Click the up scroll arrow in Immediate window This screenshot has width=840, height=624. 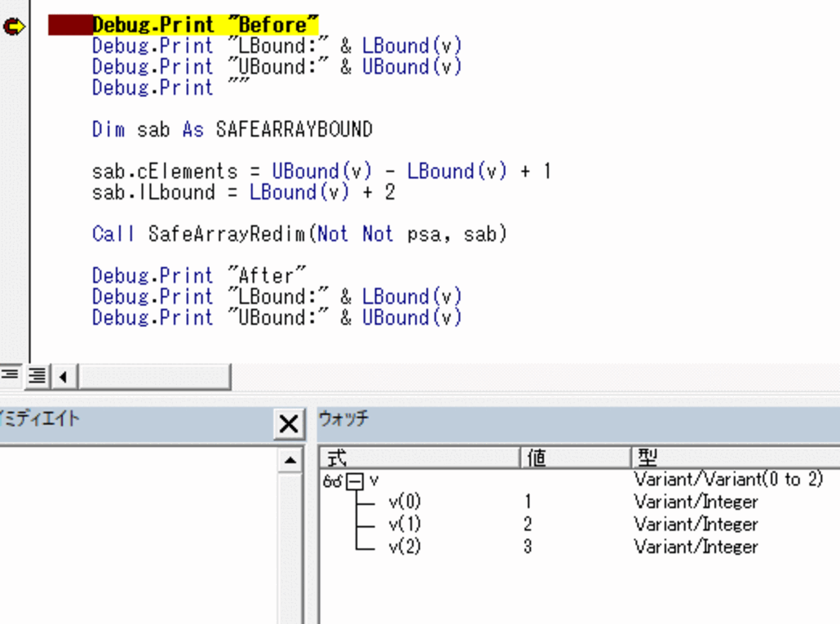[290, 460]
